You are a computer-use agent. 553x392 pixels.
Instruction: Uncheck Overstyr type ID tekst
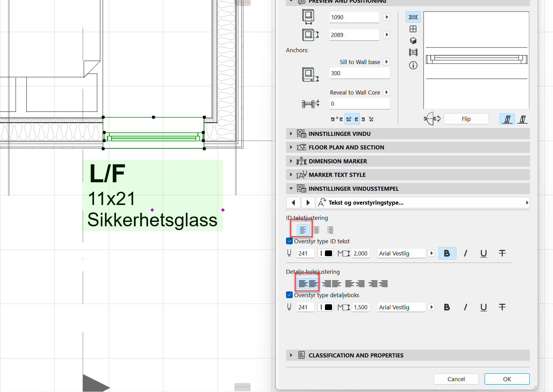(289, 241)
